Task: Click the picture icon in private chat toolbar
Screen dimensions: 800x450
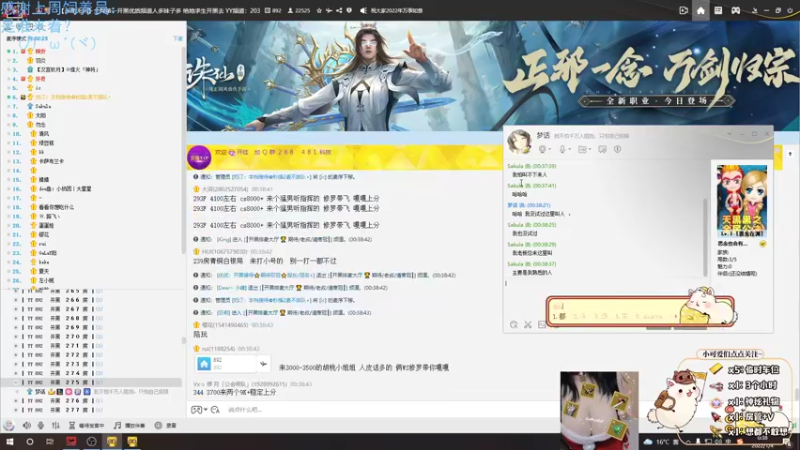Action: point(541,324)
